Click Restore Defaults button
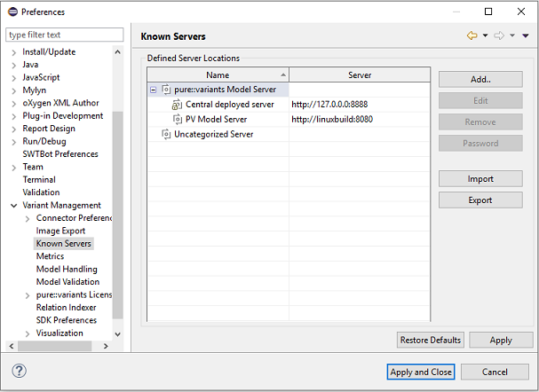539x392 pixels. pos(431,340)
